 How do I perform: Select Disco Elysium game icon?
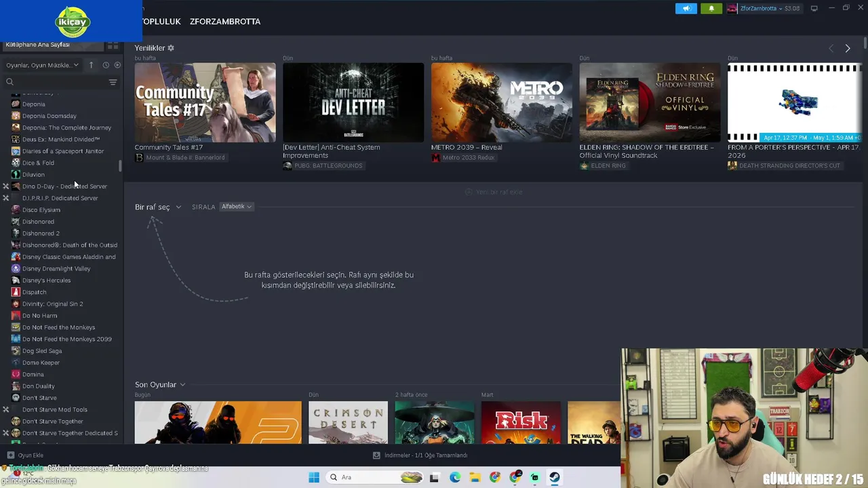[16, 209]
